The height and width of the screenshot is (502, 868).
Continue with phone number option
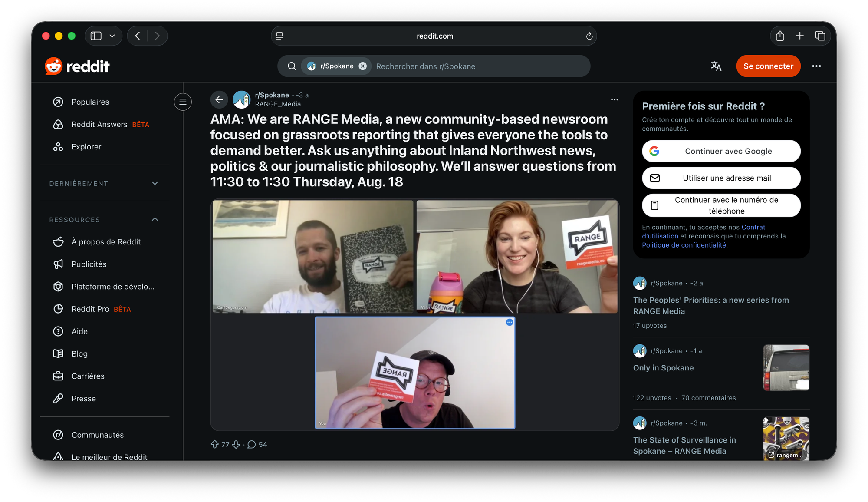click(x=721, y=205)
